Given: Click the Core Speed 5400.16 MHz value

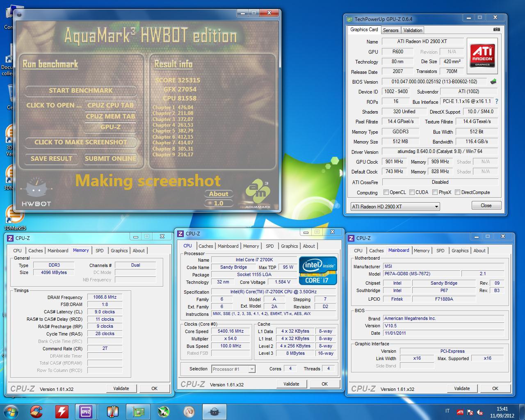Looking at the screenshot, I should click(231, 331).
